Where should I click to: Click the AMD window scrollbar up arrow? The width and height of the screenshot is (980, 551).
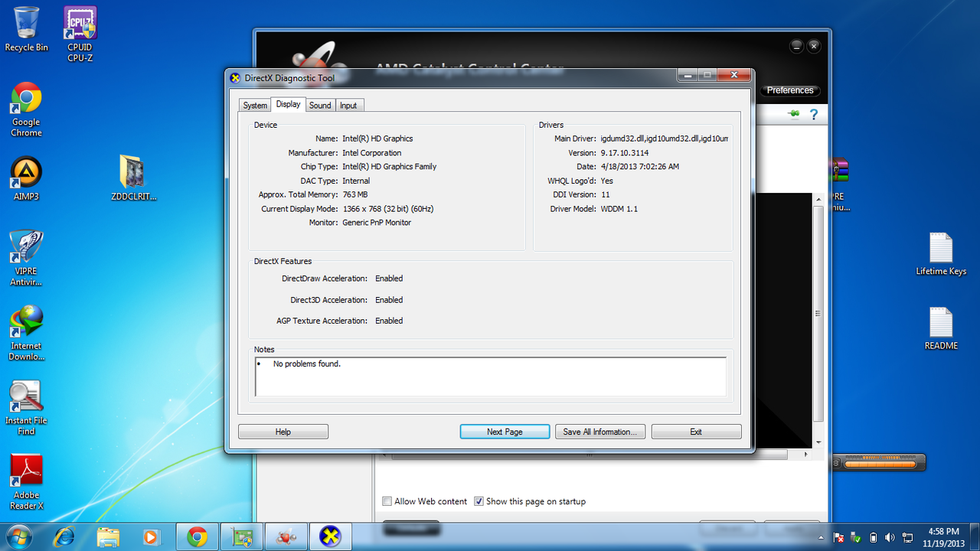(x=818, y=200)
